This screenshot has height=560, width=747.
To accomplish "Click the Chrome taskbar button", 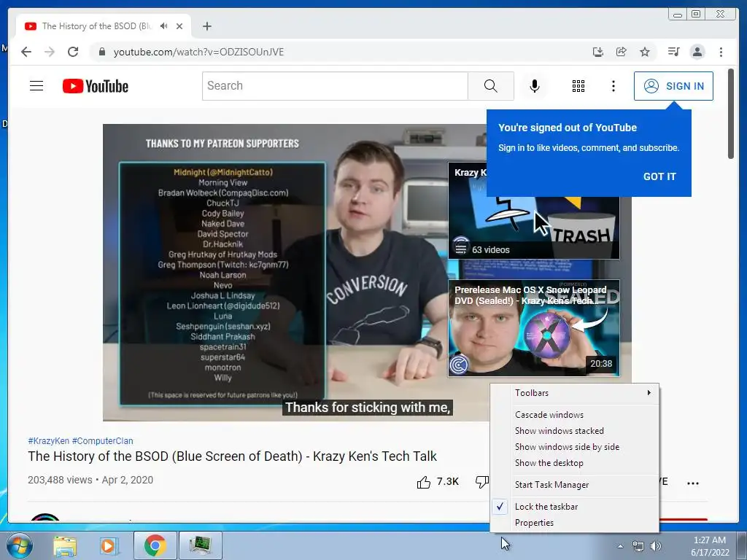I will 155,545.
